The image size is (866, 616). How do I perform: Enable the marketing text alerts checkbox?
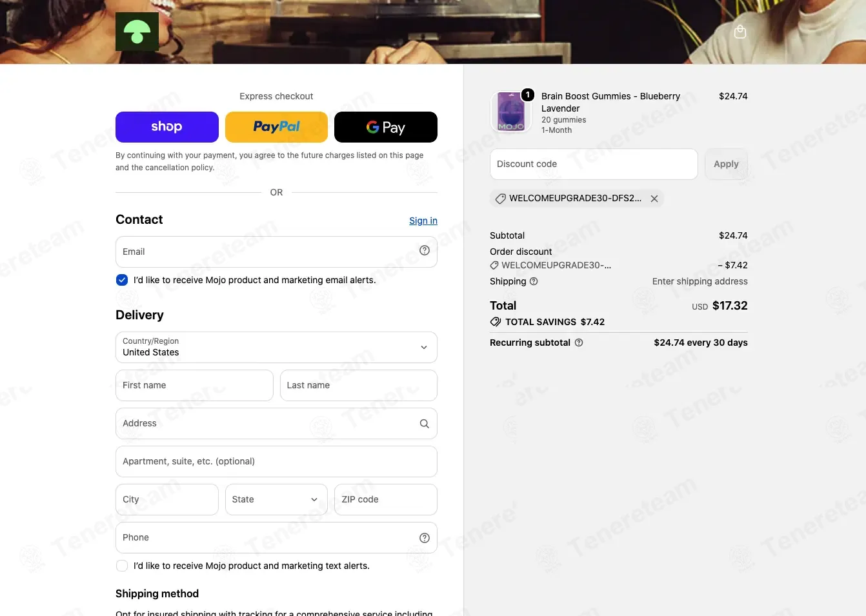[x=122, y=566]
